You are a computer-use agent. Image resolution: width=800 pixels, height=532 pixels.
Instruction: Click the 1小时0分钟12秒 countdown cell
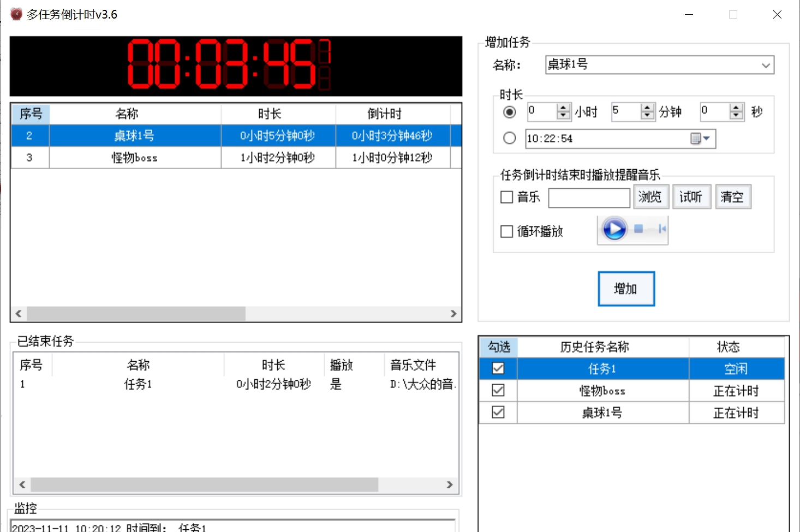[392, 158]
